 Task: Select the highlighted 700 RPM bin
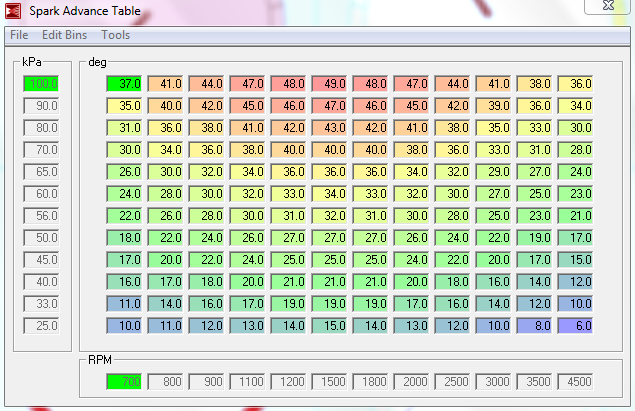pos(125,381)
